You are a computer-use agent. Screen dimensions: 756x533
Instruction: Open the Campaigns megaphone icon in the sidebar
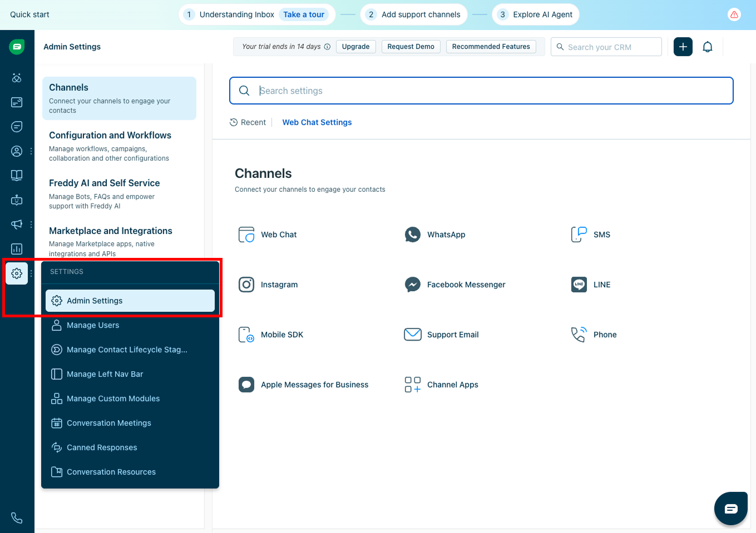17,225
